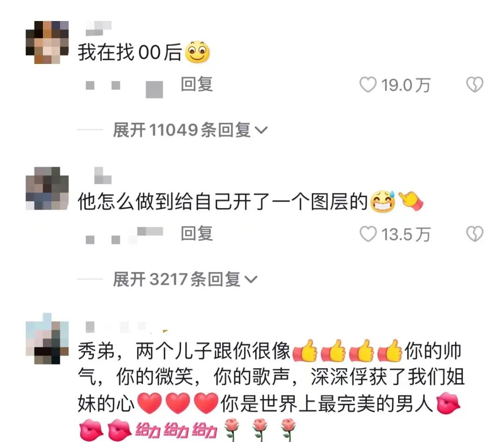Image resolution: width=504 pixels, height=442 pixels.
Task: Tap chevron arrow beside 展开11049条回复
Action: click(x=261, y=130)
